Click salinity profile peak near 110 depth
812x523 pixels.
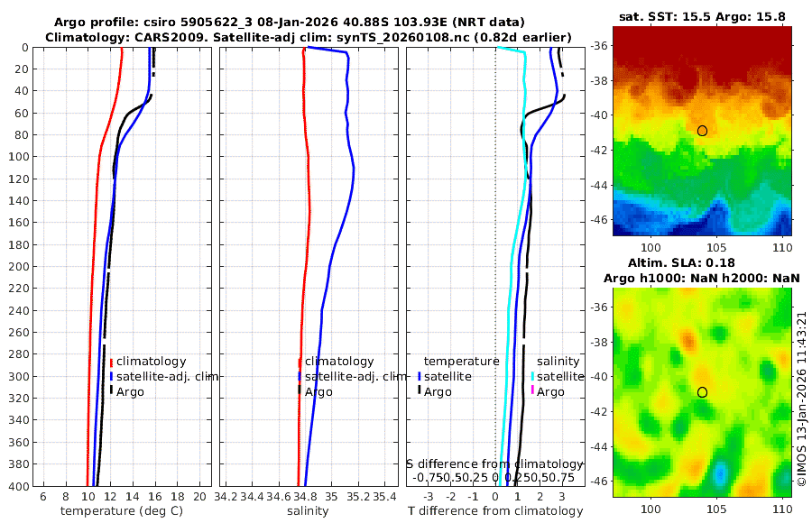point(354,169)
